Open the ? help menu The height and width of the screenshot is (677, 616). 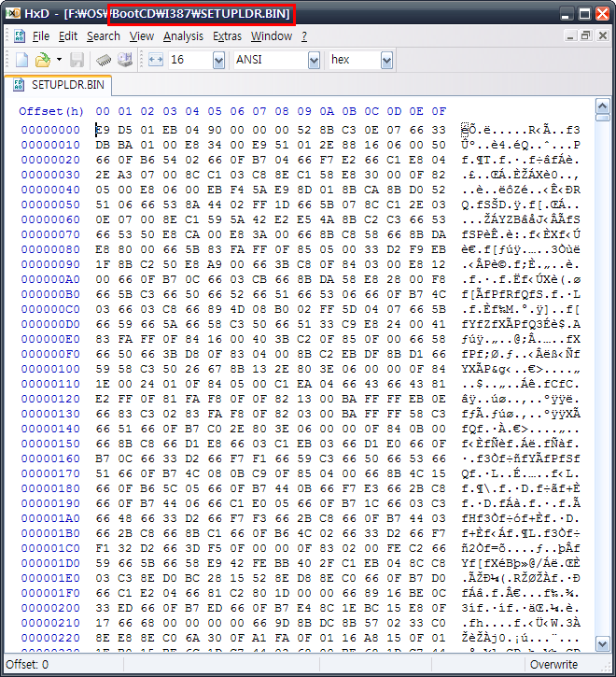pyautogui.click(x=304, y=36)
